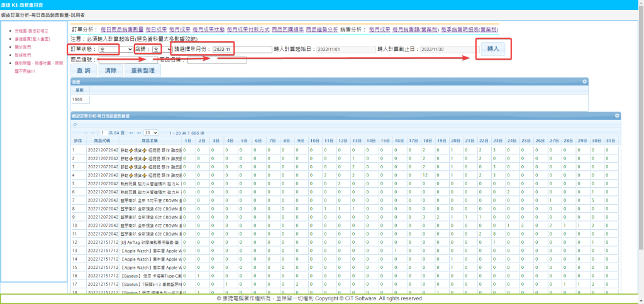Viewport: 644px width, 304px height.
Task: Click the 查詢 search button
Action: pos(82,70)
